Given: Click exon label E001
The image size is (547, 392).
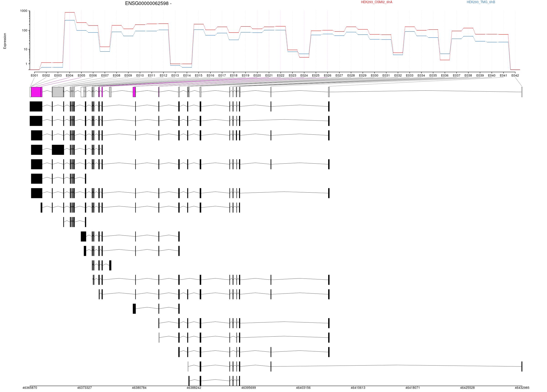Looking at the screenshot, I should coord(34,75).
